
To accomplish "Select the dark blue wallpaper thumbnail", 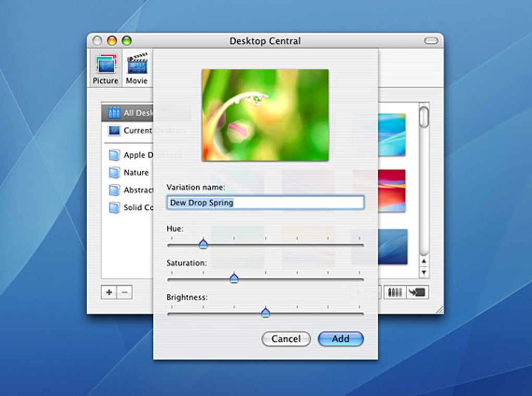I will pos(393,247).
